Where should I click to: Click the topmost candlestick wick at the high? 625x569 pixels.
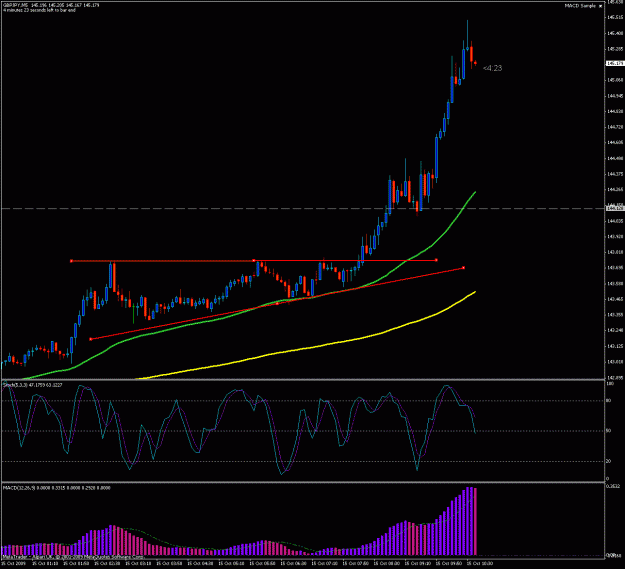coord(467,34)
